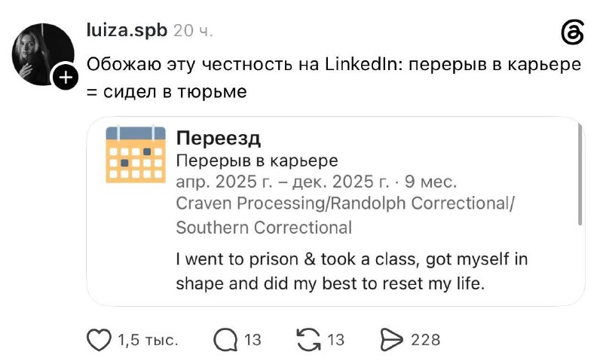Open comments via the speech bubble icon
603x364 pixels.
pos(225,340)
